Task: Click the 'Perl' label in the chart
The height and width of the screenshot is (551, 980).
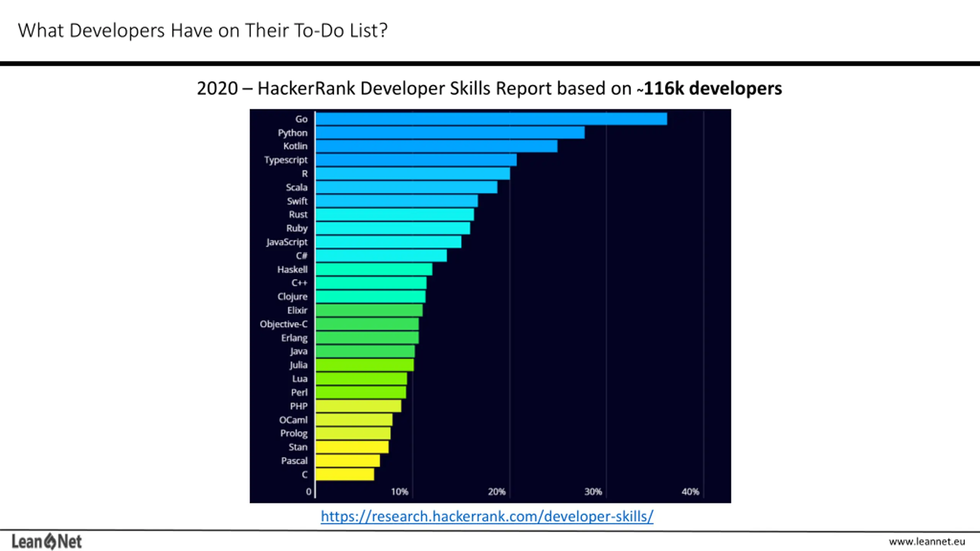Action: click(x=299, y=393)
